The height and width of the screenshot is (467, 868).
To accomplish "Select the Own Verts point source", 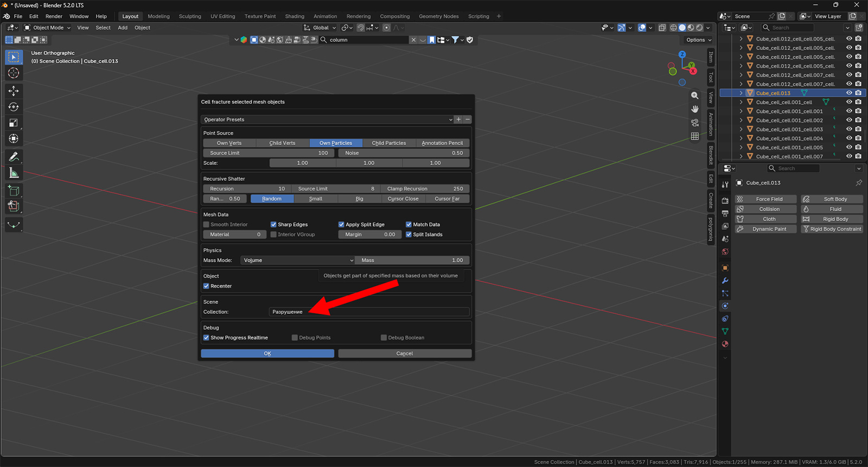I will tap(229, 143).
